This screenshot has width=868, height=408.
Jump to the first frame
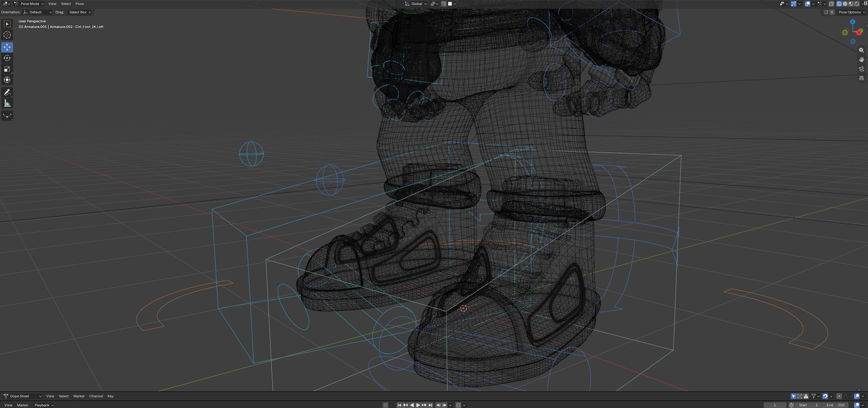tap(399, 405)
